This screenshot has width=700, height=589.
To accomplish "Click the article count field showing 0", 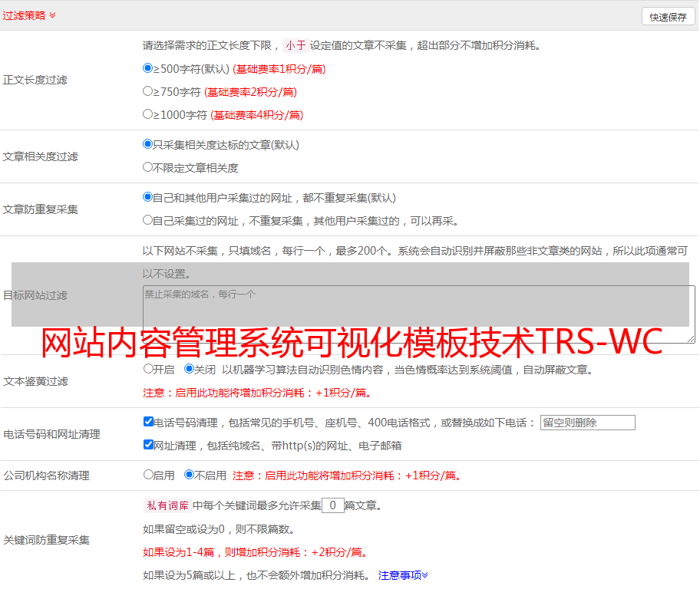I will [x=332, y=505].
